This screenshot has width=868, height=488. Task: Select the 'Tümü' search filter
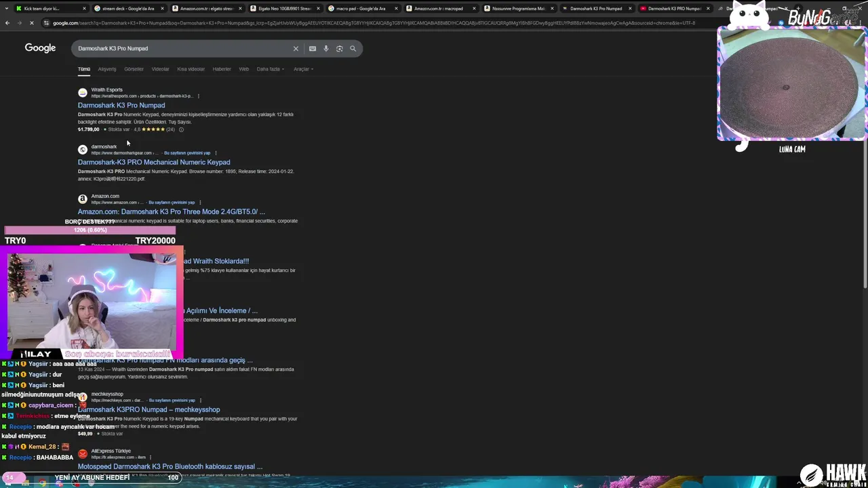(x=84, y=69)
